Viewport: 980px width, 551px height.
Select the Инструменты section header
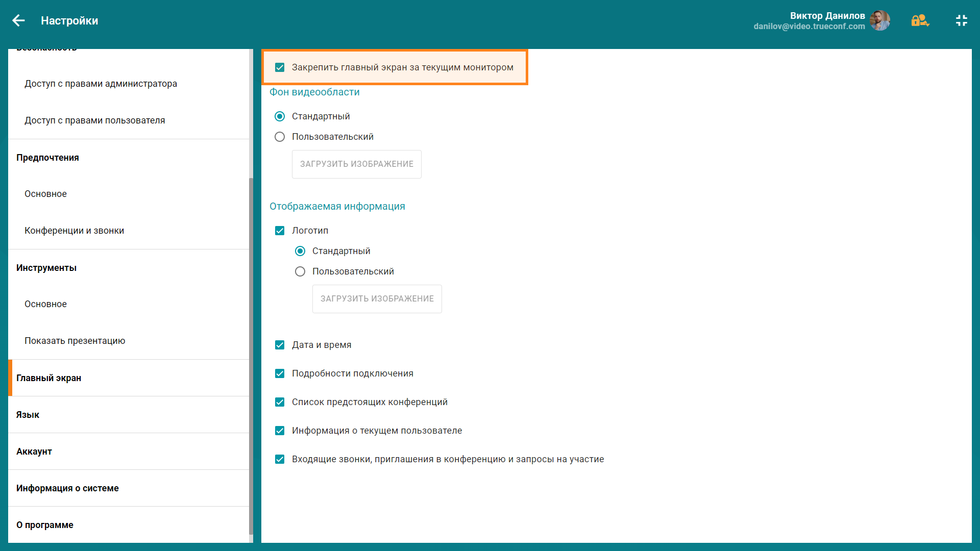129,268
